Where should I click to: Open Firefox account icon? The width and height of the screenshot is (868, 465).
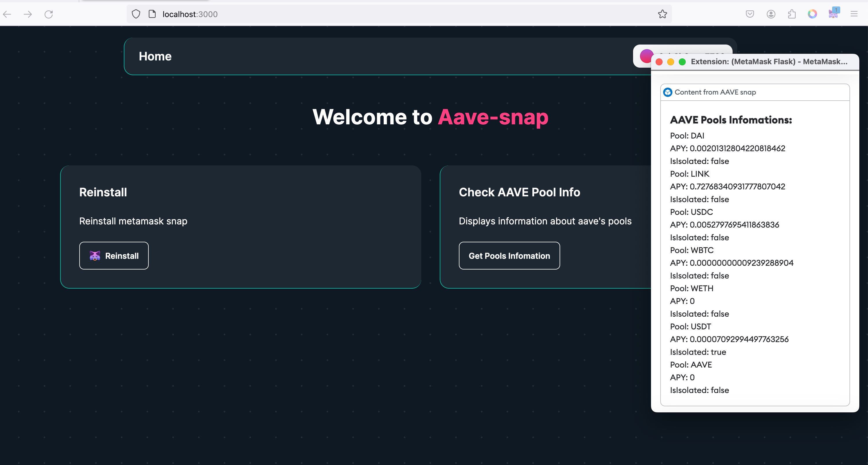tap(771, 14)
